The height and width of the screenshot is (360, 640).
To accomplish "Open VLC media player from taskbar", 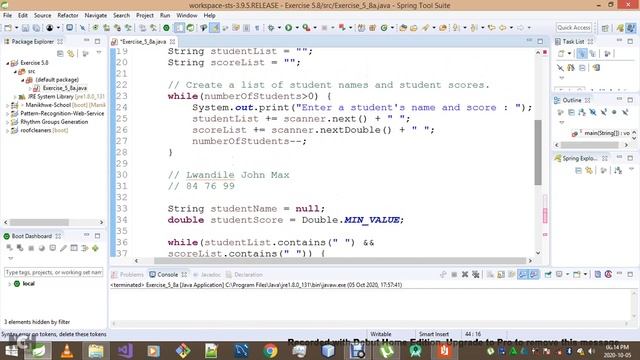I will tap(67, 351).
